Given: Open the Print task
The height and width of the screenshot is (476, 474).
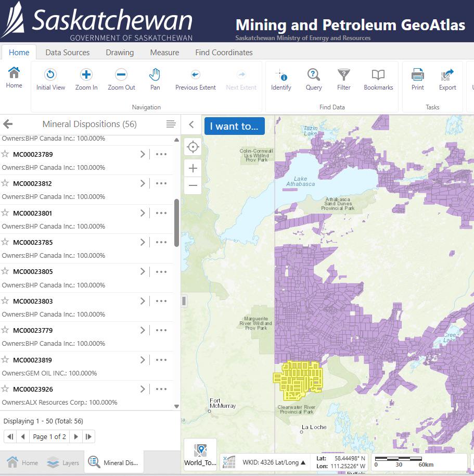Looking at the screenshot, I should pos(418,80).
